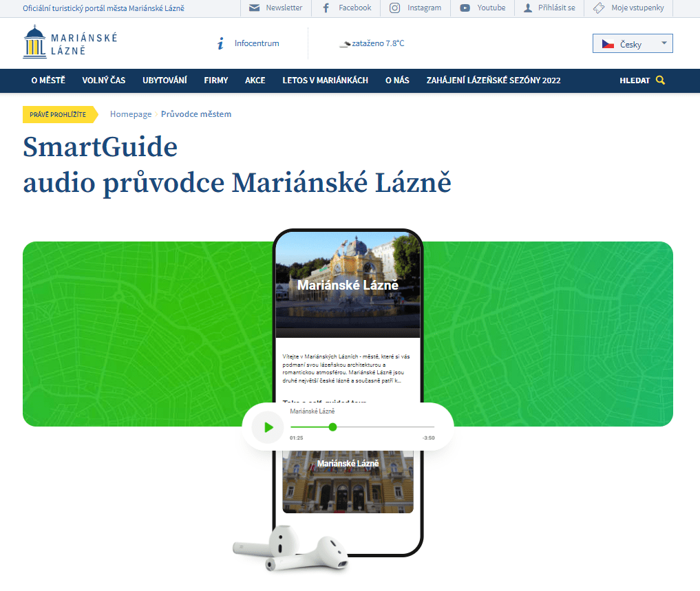
Task: Open the Přihlásit se login link
Action: (x=549, y=8)
